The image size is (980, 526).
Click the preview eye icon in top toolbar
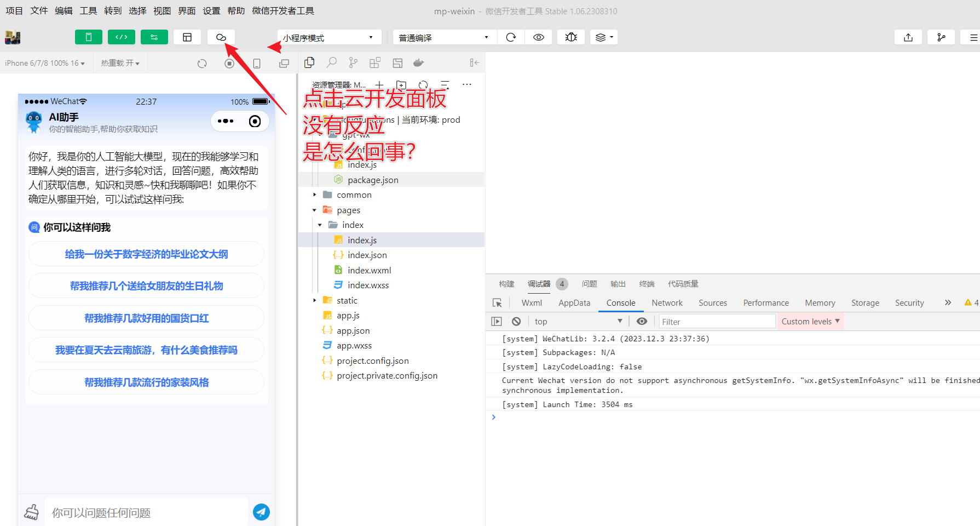(539, 37)
